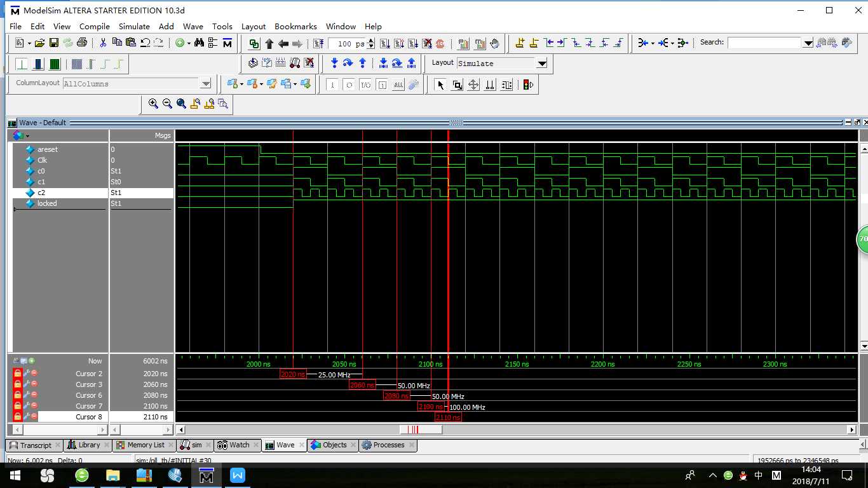Click the run length 100 ps field
Viewport: 868px width, 488px height.
(x=347, y=44)
